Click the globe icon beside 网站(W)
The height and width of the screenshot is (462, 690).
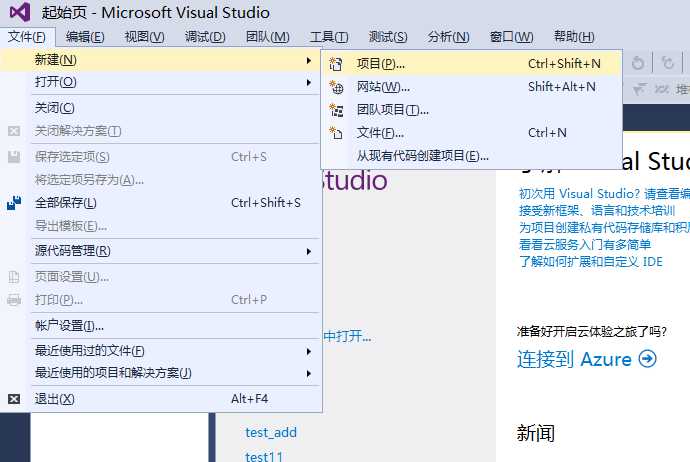click(337, 87)
